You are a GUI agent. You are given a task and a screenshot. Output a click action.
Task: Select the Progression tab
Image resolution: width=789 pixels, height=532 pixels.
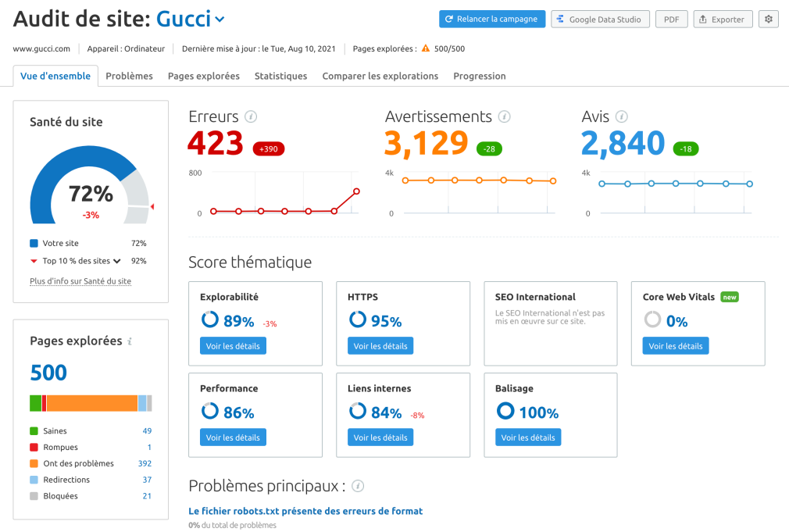pyautogui.click(x=480, y=76)
